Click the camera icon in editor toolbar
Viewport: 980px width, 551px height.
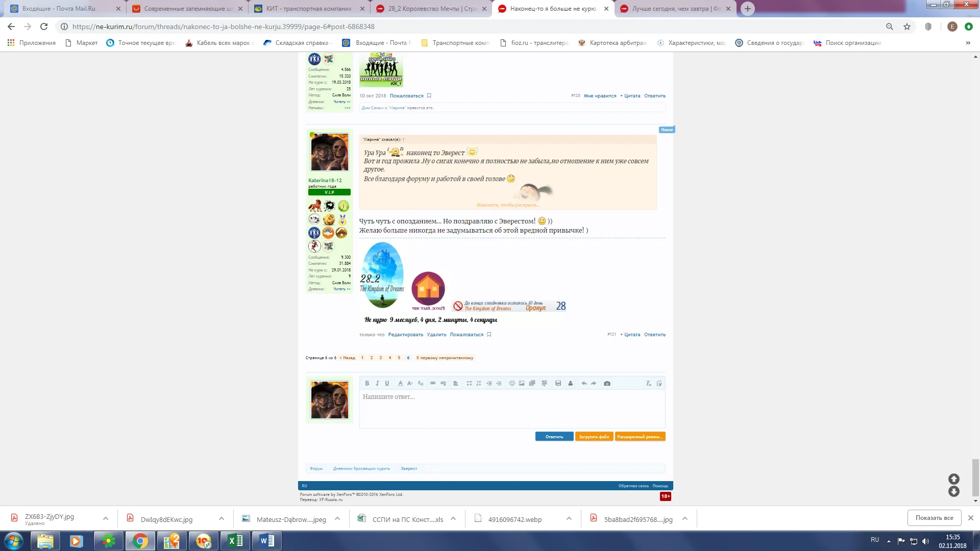click(x=607, y=384)
